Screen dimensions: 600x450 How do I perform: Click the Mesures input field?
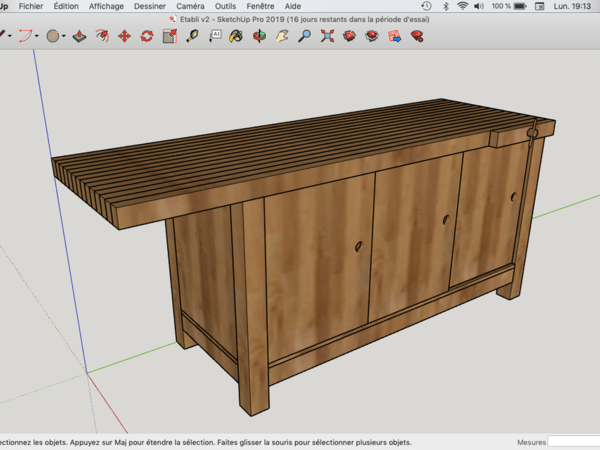574,441
